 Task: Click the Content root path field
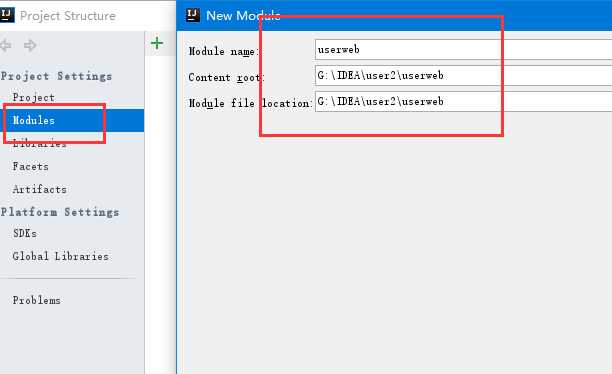463,75
